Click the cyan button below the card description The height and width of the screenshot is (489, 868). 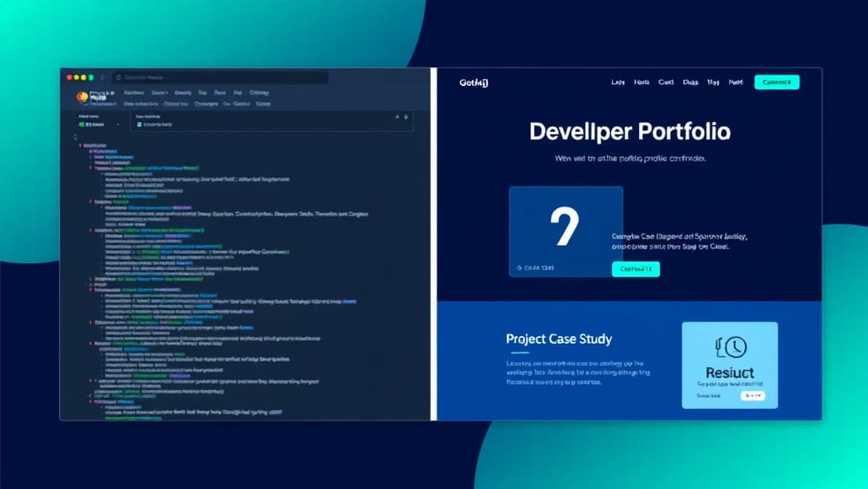(x=635, y=269)
